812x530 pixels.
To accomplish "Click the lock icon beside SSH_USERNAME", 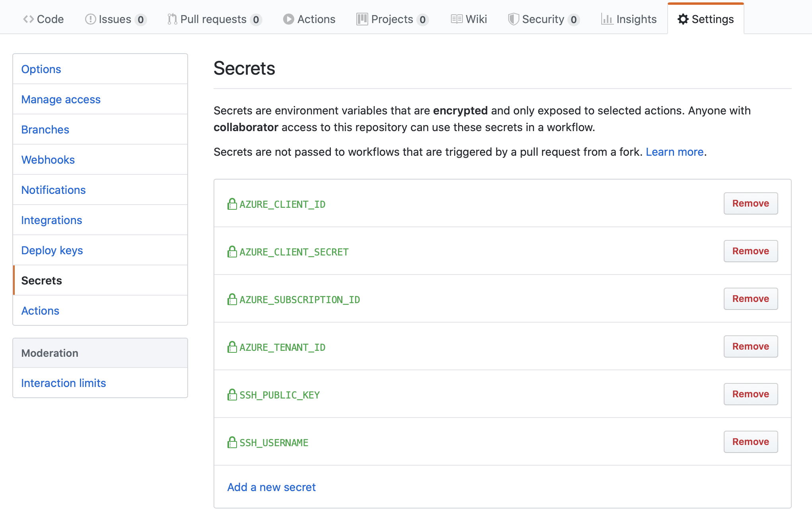I will 232,442.
